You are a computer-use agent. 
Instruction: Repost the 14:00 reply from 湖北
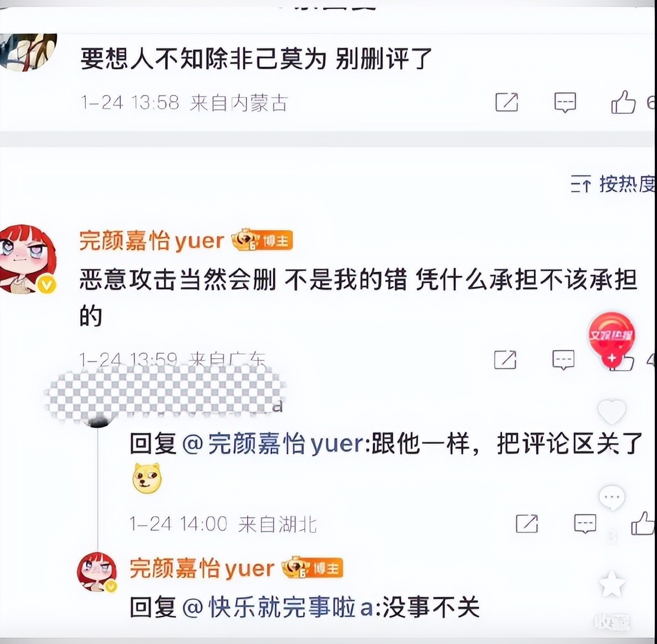(526, 523)
